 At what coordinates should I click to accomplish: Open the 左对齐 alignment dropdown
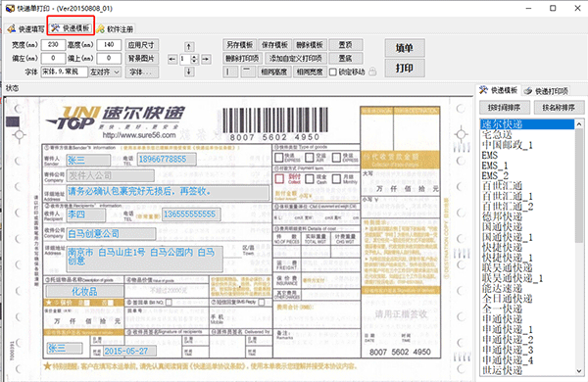click(x=105, y=72)
